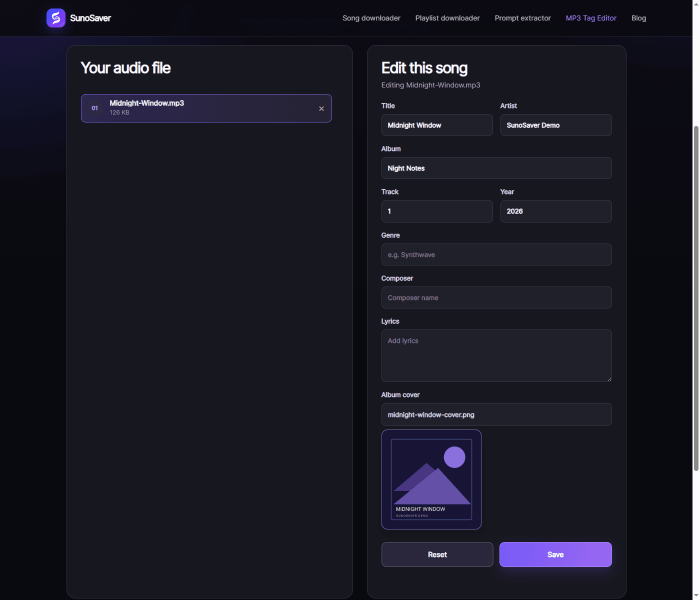Select the Midnight-Window.mp3 file row
This screenshot has width=700, height=600.
pos(206,108)
